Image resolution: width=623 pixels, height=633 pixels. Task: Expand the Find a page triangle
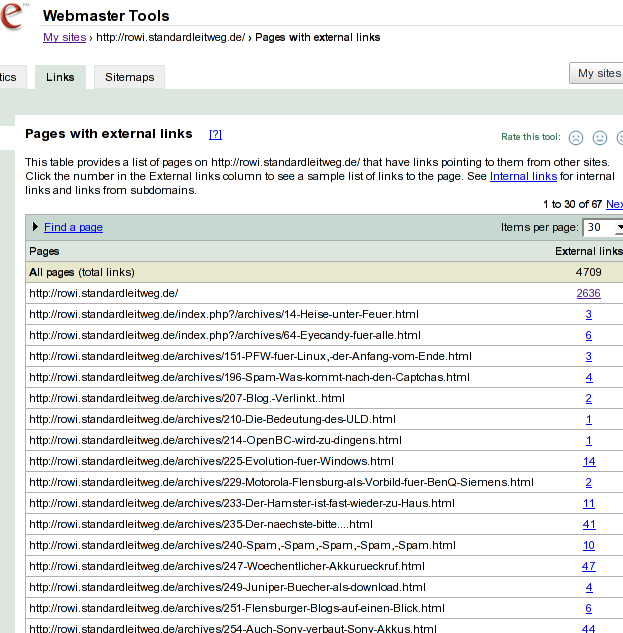[x=36, y=227]
